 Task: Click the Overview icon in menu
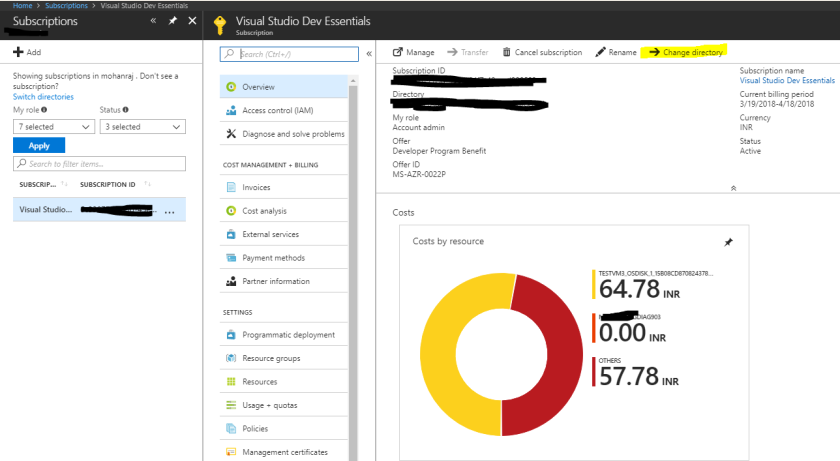coord(231,87)
